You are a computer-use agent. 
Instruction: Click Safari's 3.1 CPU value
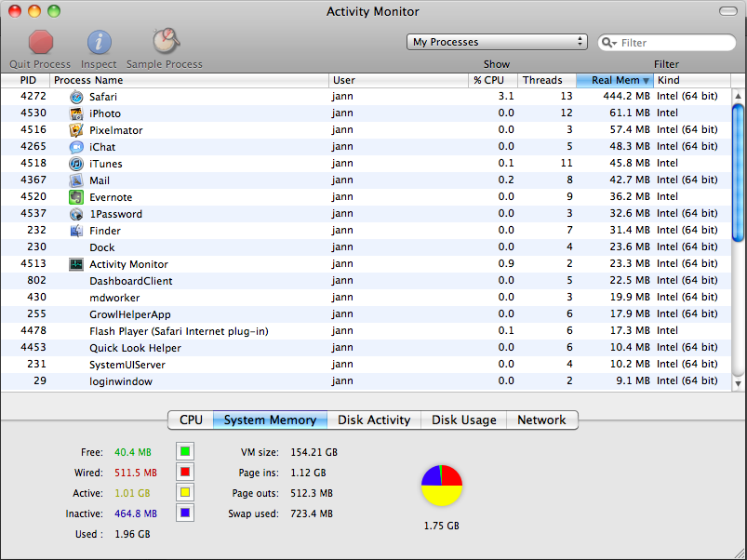click(x=506, y=96)
